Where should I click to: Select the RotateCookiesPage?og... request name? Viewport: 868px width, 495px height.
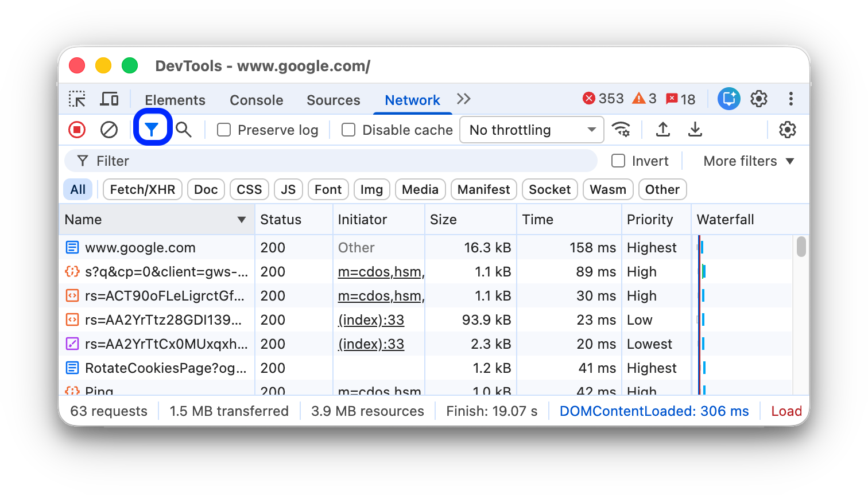166,368
